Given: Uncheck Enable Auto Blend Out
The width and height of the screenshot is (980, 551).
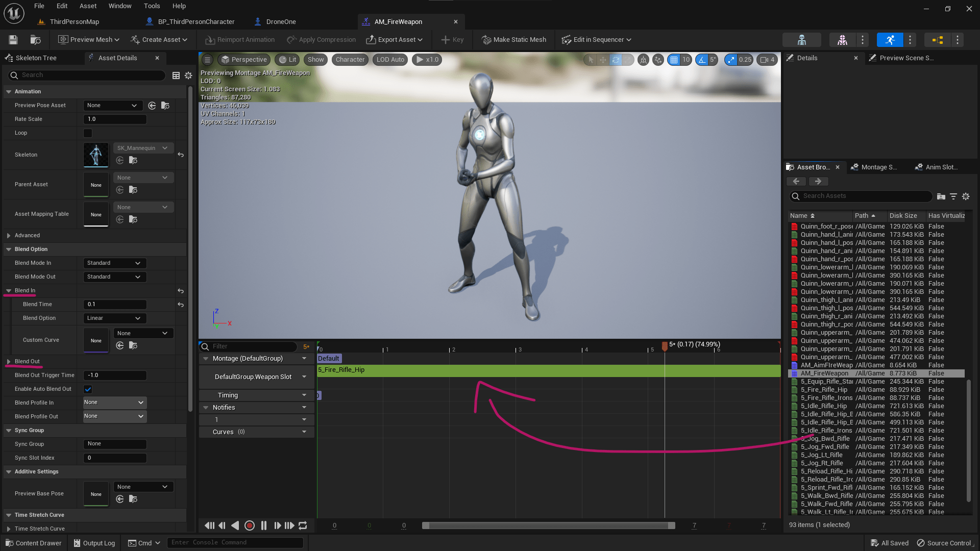Looking at the screenshot, I should 88,389.
